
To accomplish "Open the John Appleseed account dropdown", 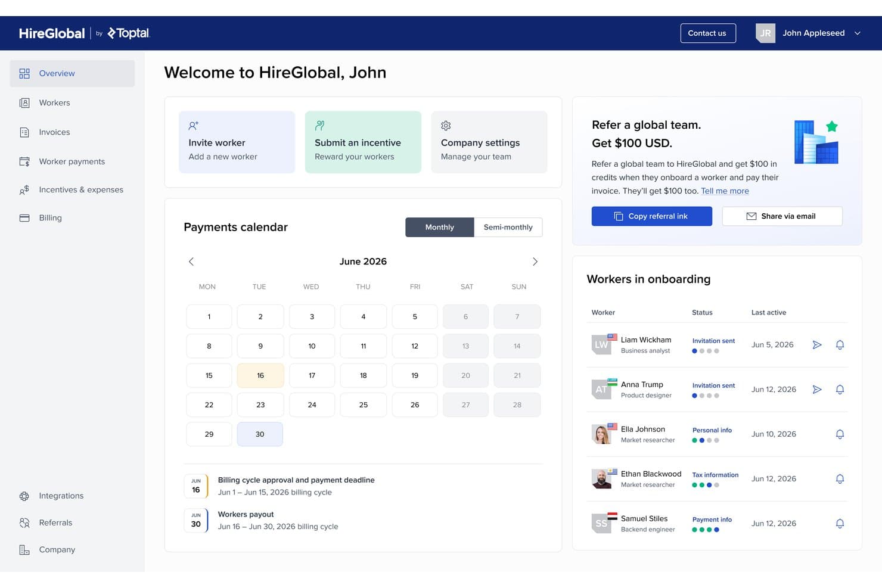I will coord(809,33).
